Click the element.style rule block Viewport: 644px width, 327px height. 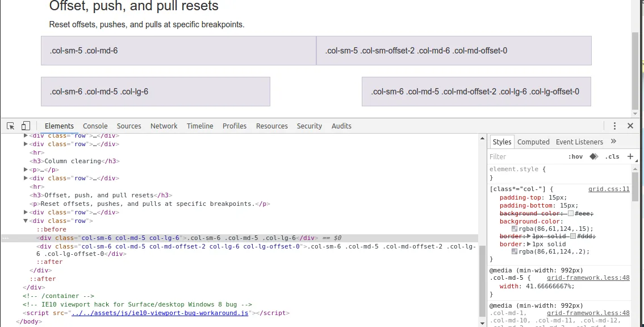tap(559, 173)
